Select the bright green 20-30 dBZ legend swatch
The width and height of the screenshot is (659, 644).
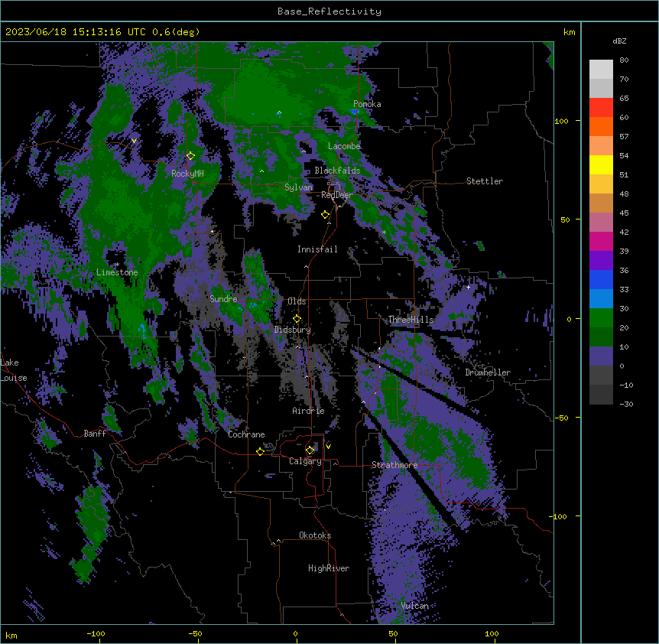[601, 318]
